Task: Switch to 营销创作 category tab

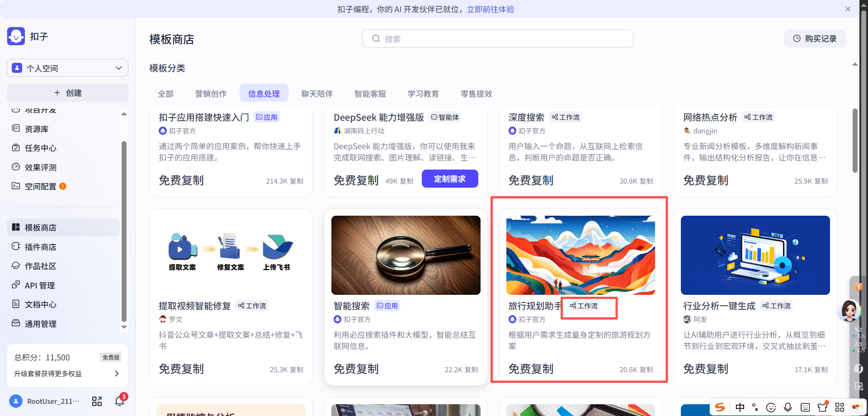Action: point(211,94)
